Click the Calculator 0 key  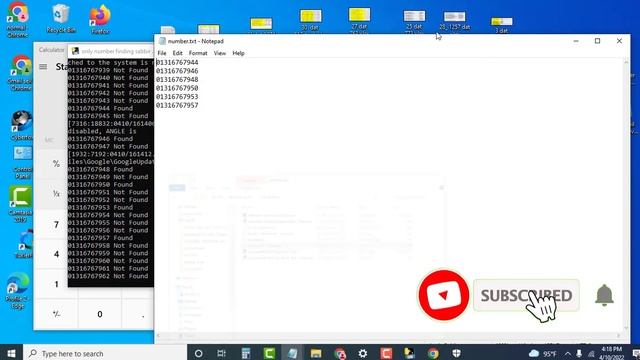coord(100,314)
